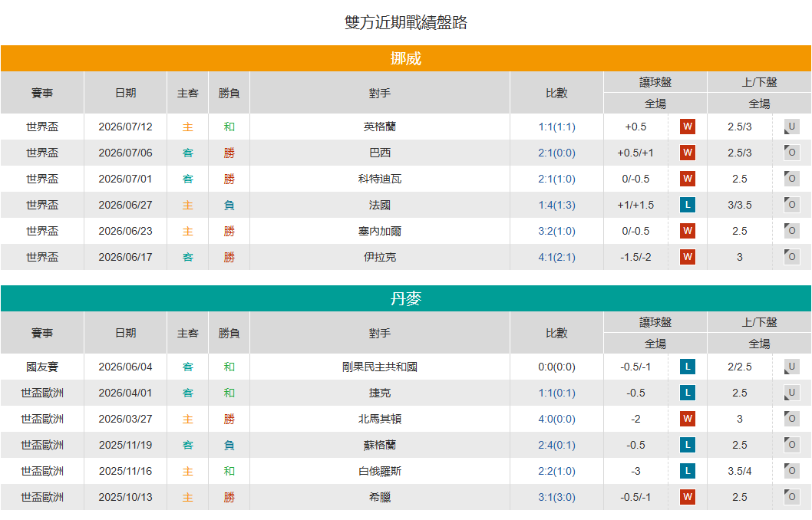
Task: Click the 上/下盤 column header in the 丹麥 table
Action: 759,322
